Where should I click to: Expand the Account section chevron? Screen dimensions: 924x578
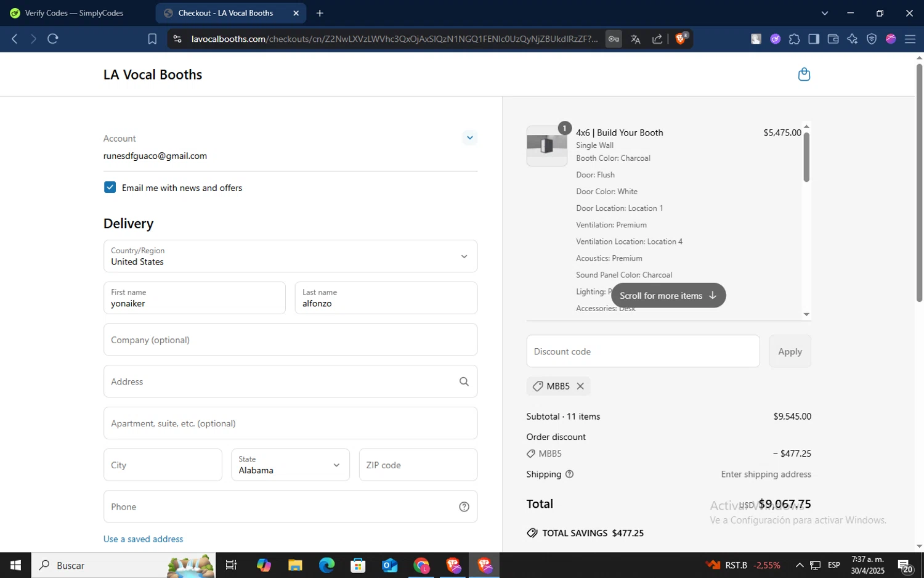pos(469,137)
